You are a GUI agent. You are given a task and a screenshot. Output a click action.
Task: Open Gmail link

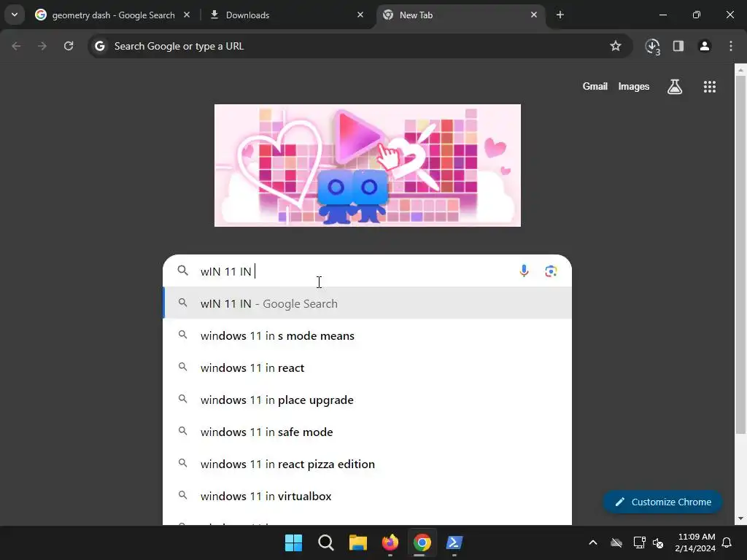(595, 87)
